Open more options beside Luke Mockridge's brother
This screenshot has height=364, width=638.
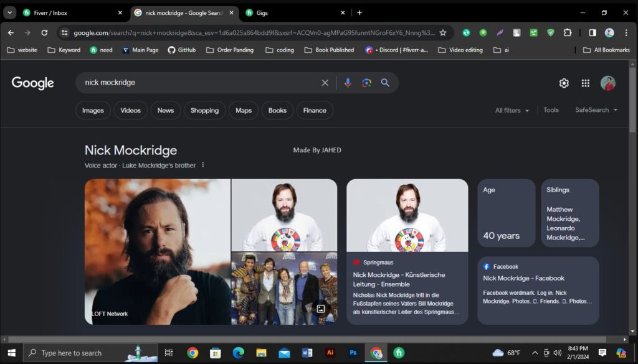tap(202, 165)
